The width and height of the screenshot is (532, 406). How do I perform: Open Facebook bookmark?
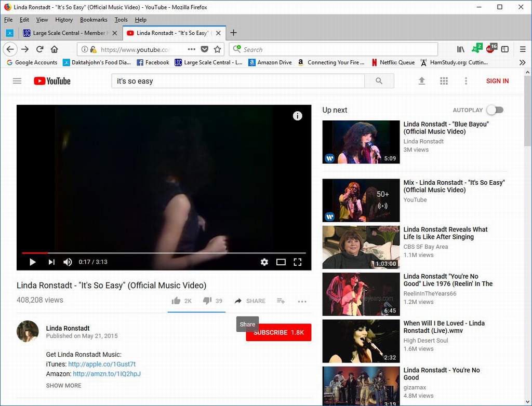(x=153, y=62)
